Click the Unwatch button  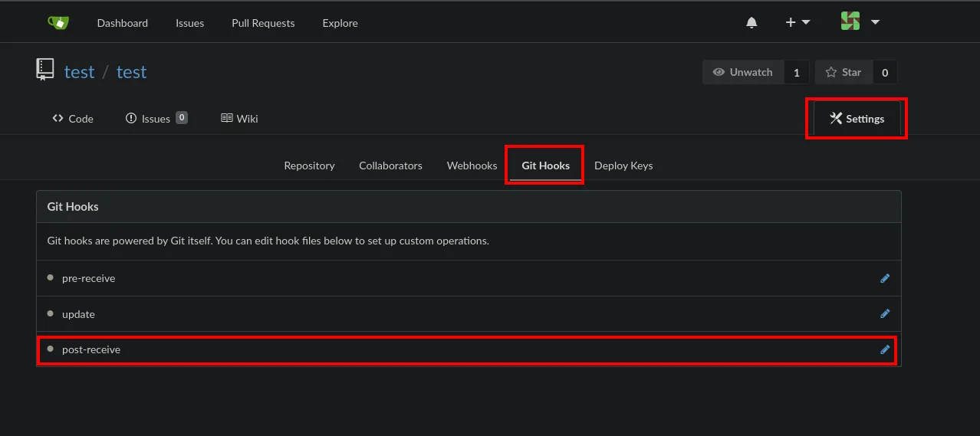coord(743,72)
